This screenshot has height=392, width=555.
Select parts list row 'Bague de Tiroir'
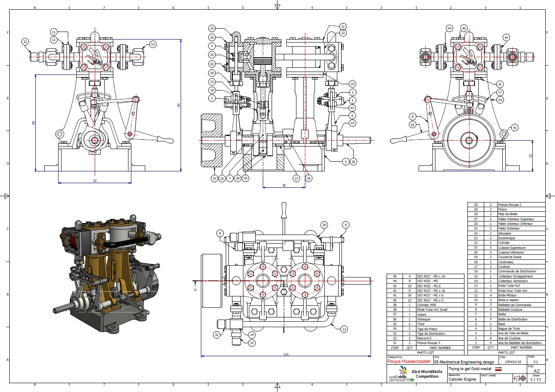coord(507,328)
